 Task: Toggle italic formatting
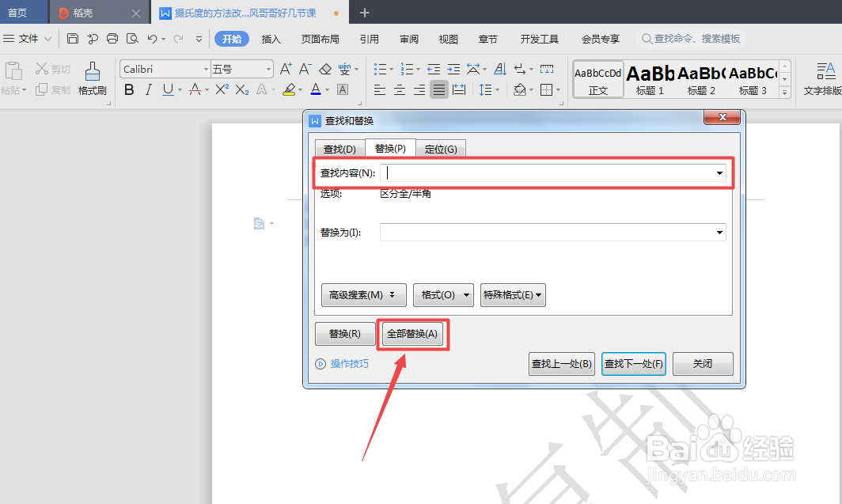click(147, 89)
